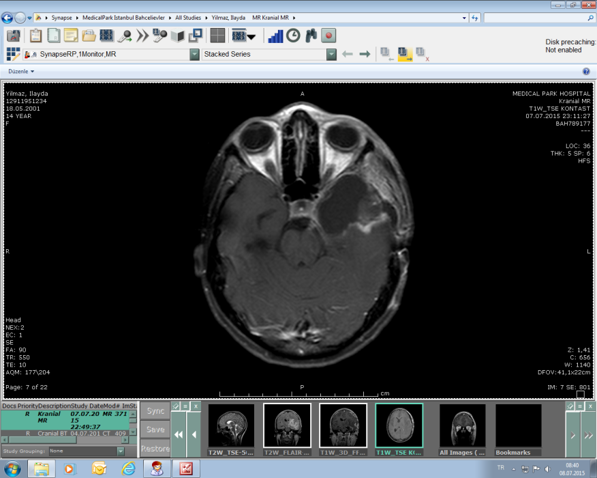Click the single left arrow thumbnail scroll button
The image size is (597, 478).
pos(194,434)
